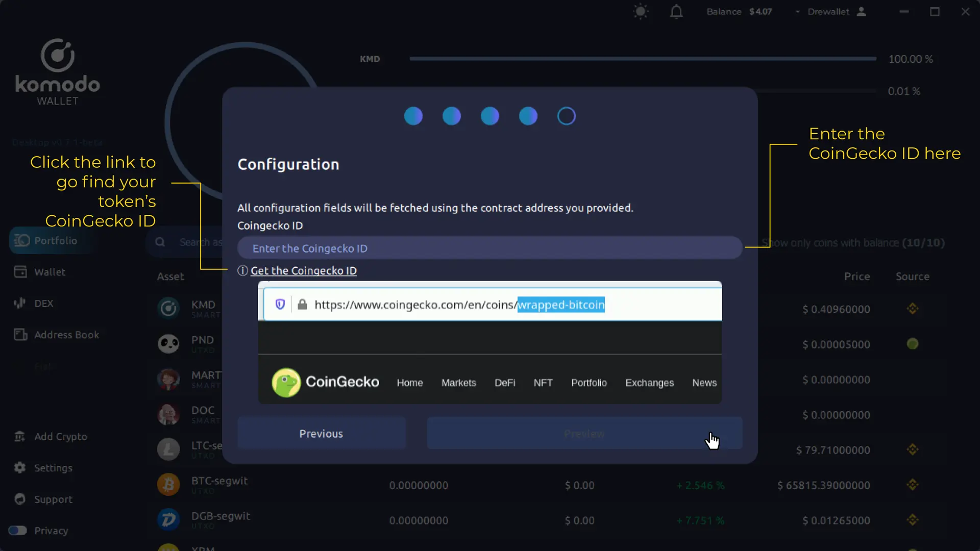Select the Add Crypto sidebar icon

coord(19,436)
